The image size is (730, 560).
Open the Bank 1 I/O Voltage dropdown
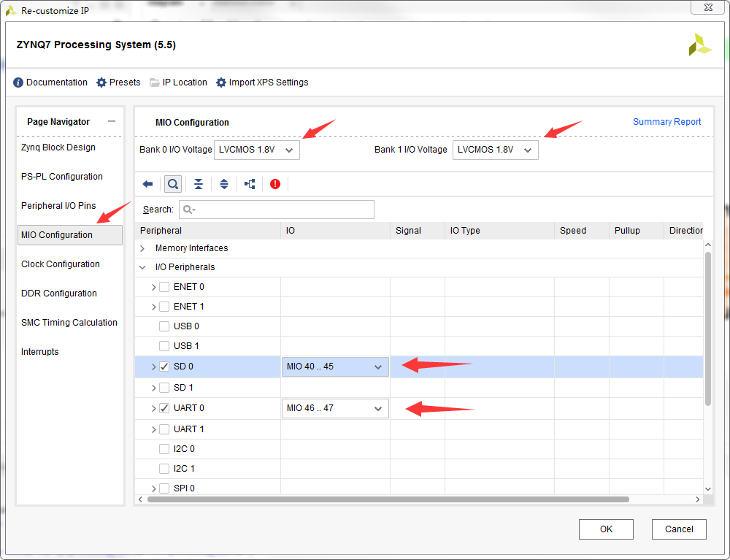[x=496, y=150]
